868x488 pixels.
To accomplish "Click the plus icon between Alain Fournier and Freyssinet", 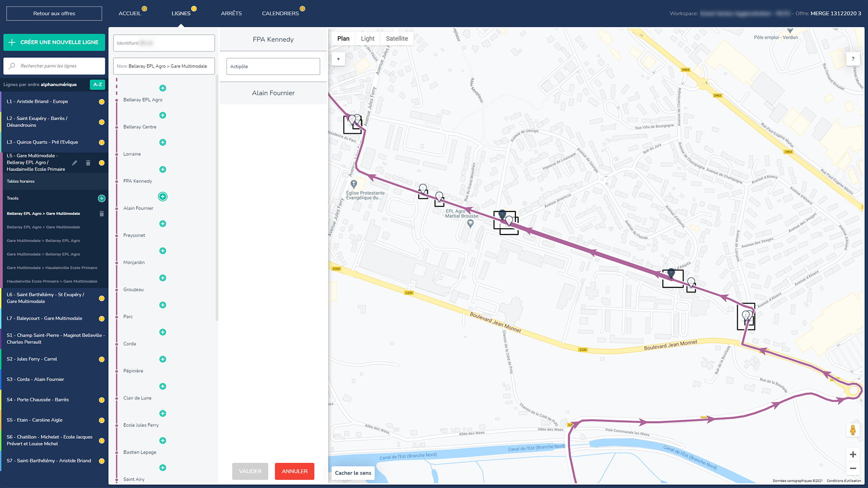I will click(163, 224).
